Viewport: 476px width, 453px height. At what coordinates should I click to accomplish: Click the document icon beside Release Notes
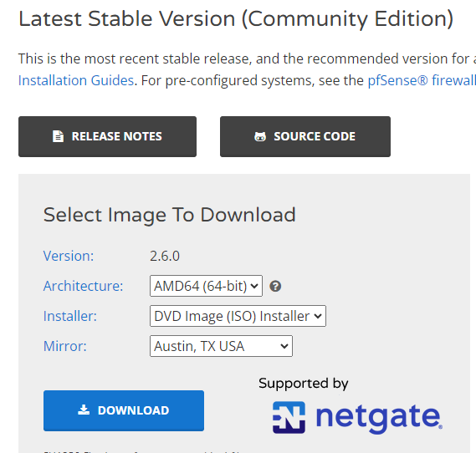(x=58, y=136)
